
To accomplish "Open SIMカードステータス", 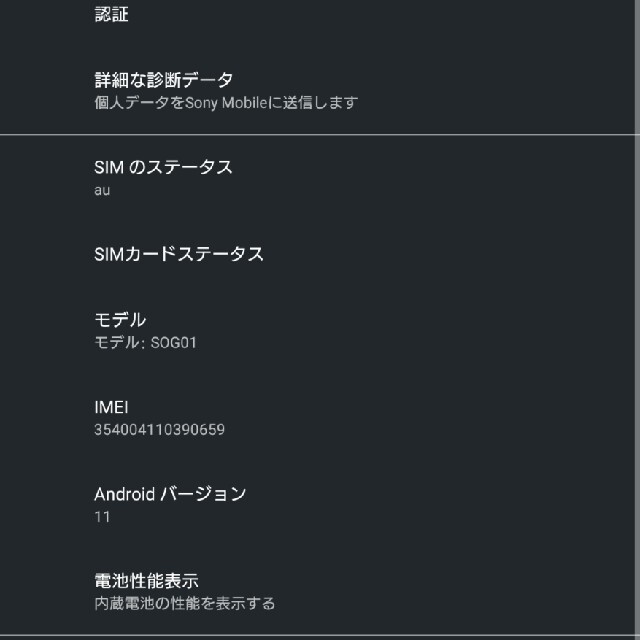I will coord(318,254).
